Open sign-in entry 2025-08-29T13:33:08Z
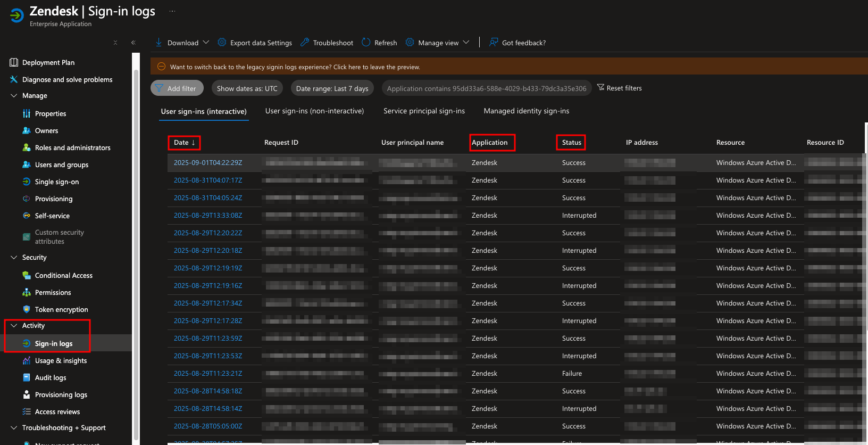The width and height of the screenshot is (868, 445). pos(208,215)
